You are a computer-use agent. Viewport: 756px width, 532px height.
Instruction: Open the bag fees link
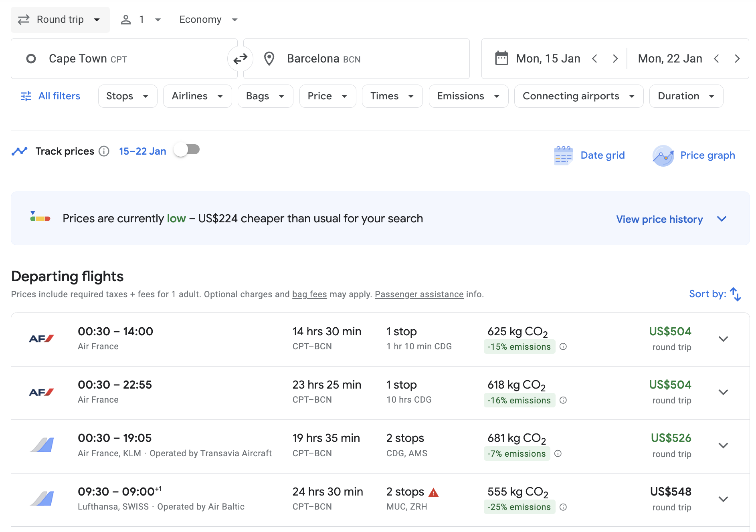click(x=309, y=294)
